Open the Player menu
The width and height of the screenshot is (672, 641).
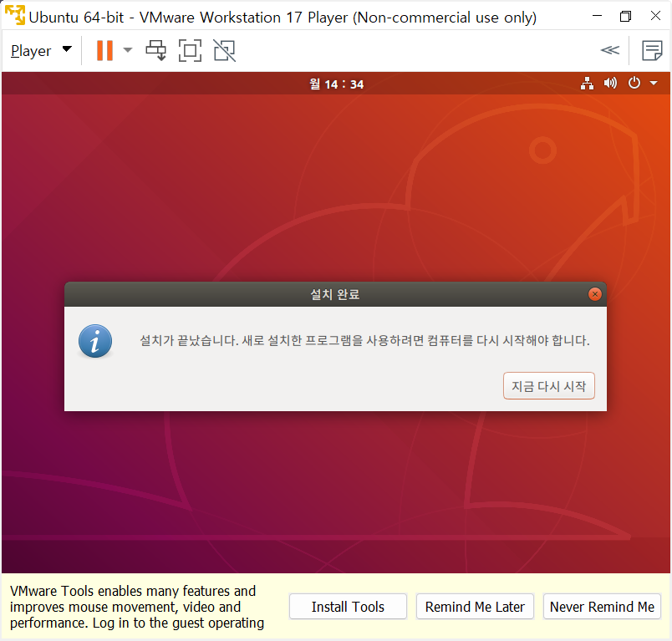point(41,50)
